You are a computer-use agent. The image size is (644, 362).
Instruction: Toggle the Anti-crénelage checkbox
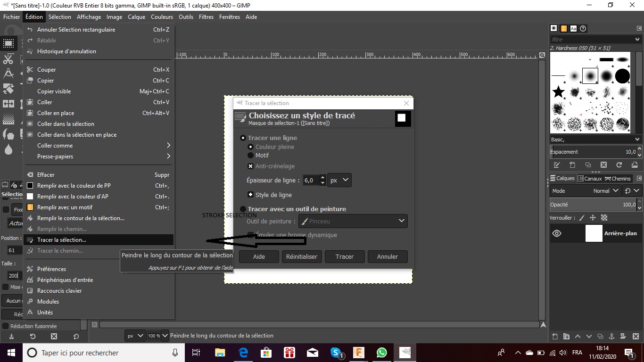[x=251, y=166]
